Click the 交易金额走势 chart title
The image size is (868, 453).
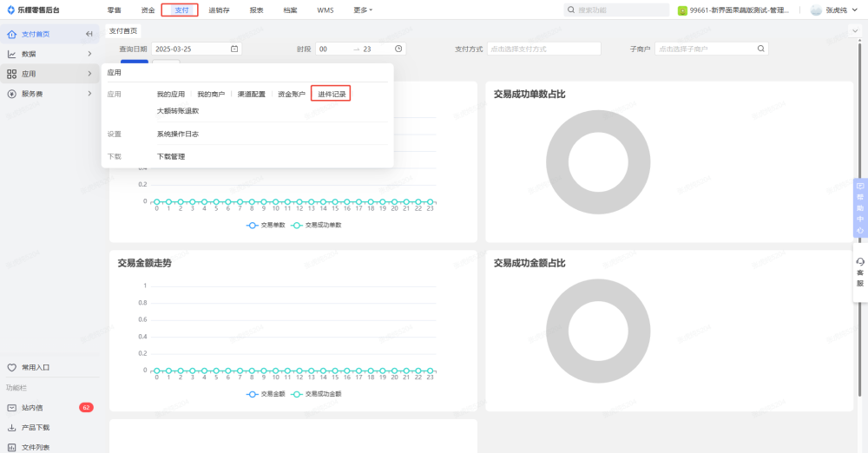pyautogui.click(x=144, y=263)
